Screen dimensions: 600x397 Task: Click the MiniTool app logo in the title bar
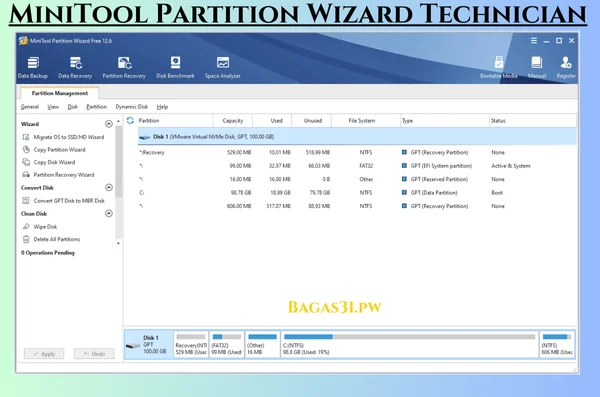tap(23, 41)
